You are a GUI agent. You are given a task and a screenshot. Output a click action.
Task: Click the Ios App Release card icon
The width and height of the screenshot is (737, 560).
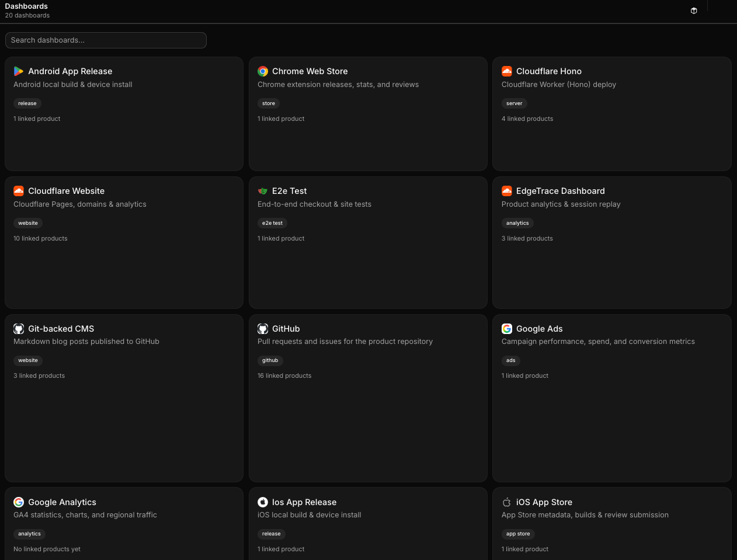pos(263,502)
